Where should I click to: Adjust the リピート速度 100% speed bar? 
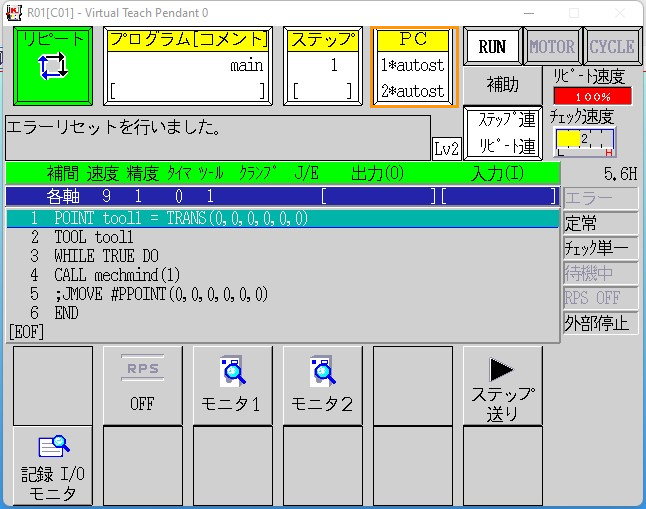pyautogui.click(x=593, y=96)
